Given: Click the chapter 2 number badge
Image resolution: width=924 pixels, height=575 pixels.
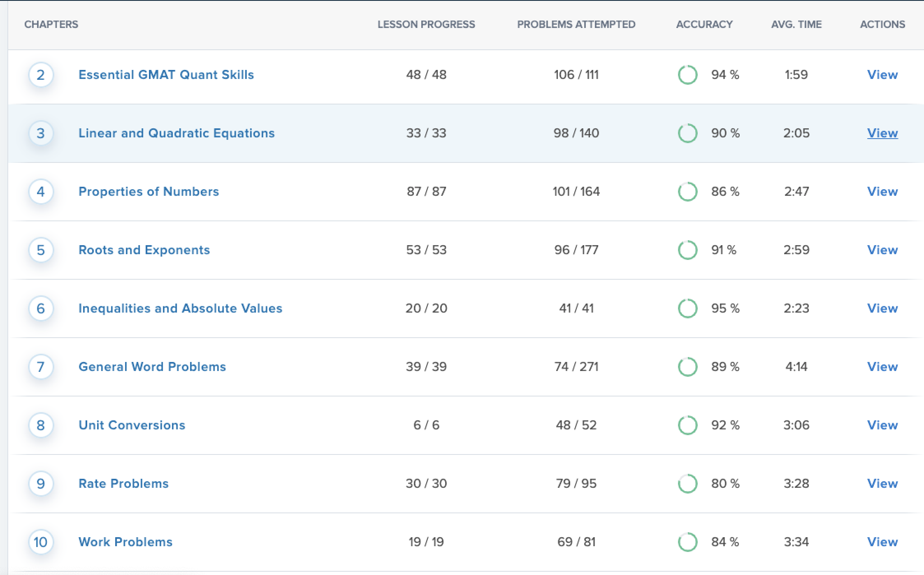Looking at the screenshot, I should click(x=41, y=75).
